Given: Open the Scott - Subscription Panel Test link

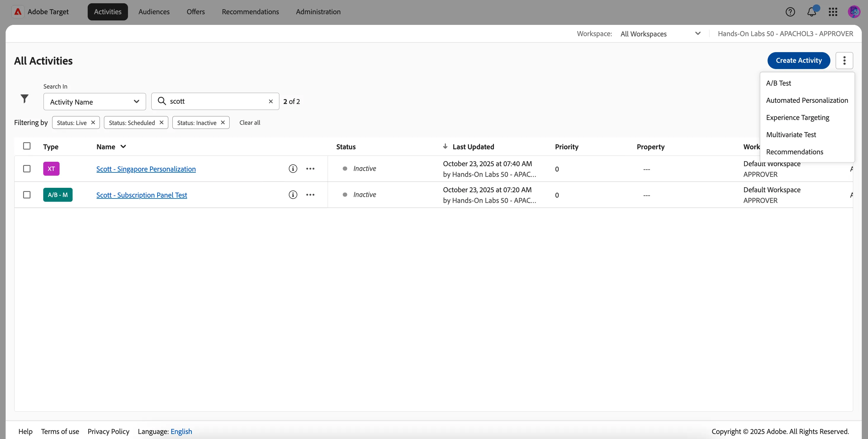Looking at the screenshot, I should [142, 195].
